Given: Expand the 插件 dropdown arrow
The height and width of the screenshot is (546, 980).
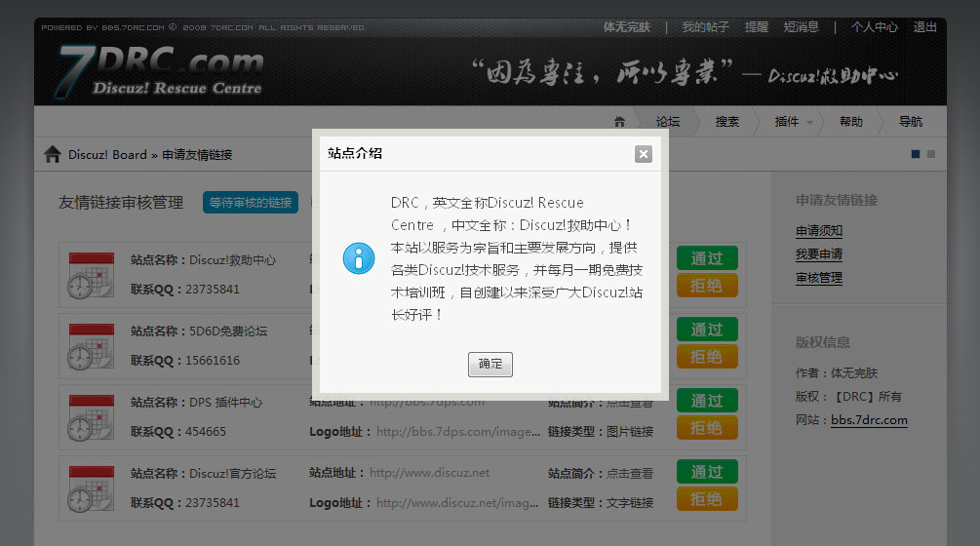Looking at the screenshot, I should tap(810, 123).
